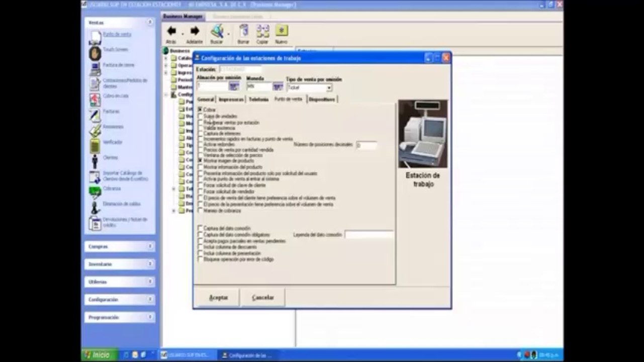644x362 pixels.
Task: Open the Cotizaciones/Pedidos de clientes icon
Action: coord(95,83)
